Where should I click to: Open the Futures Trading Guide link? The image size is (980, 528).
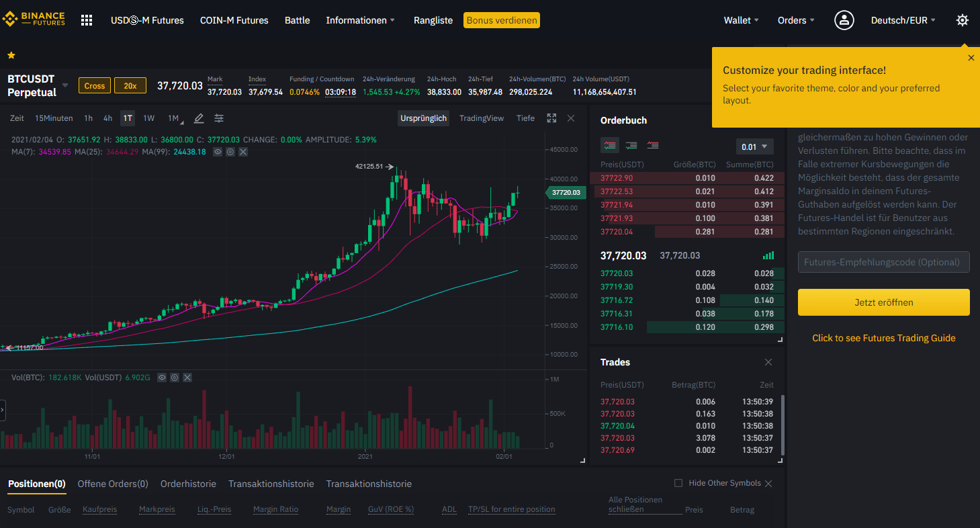click(x=883, y=338)
